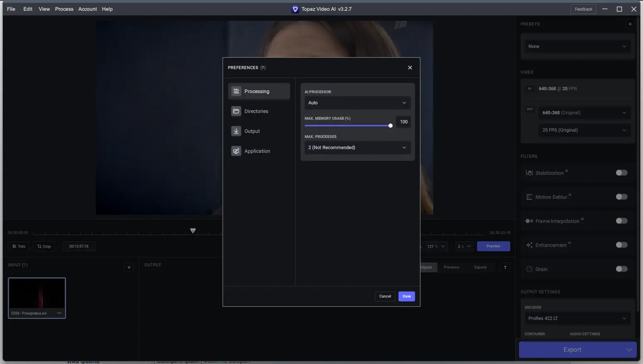Click the Preview button
643x364 pixels.
point(493,246)
